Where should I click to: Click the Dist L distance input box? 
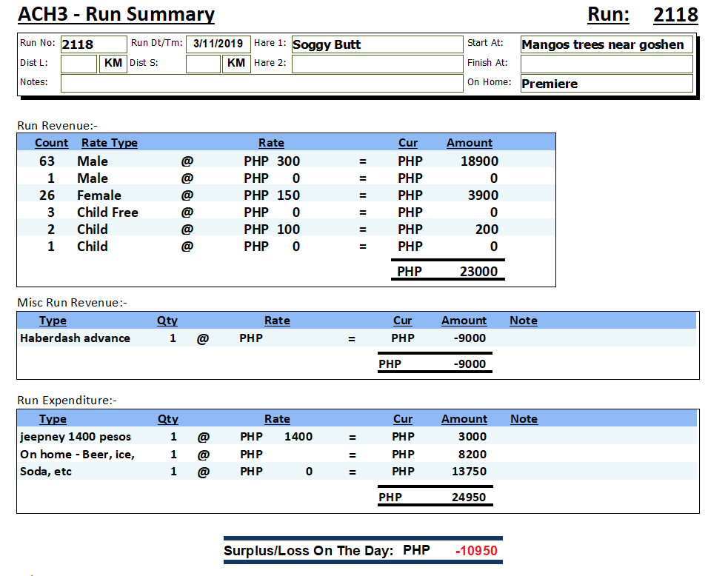79,64
